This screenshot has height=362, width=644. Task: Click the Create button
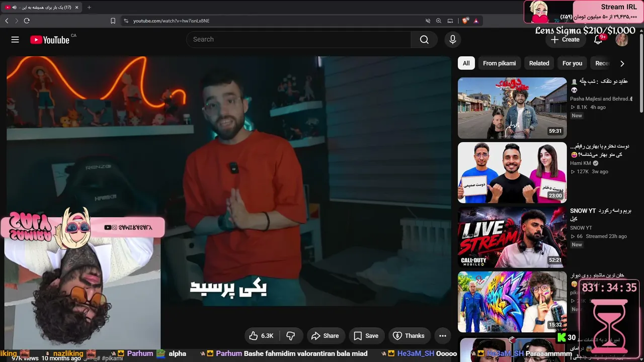pos(565,40)
